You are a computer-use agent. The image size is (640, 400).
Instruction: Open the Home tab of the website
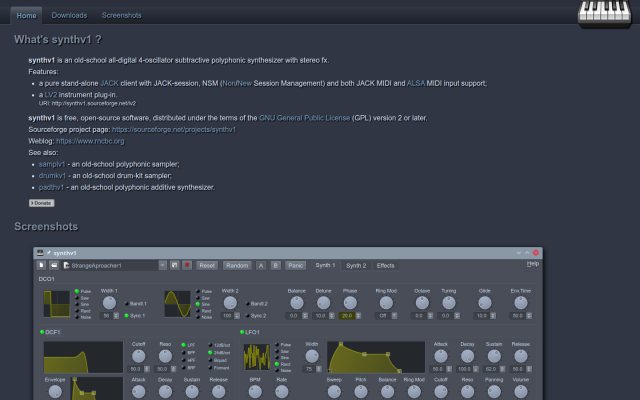[26, 16]
